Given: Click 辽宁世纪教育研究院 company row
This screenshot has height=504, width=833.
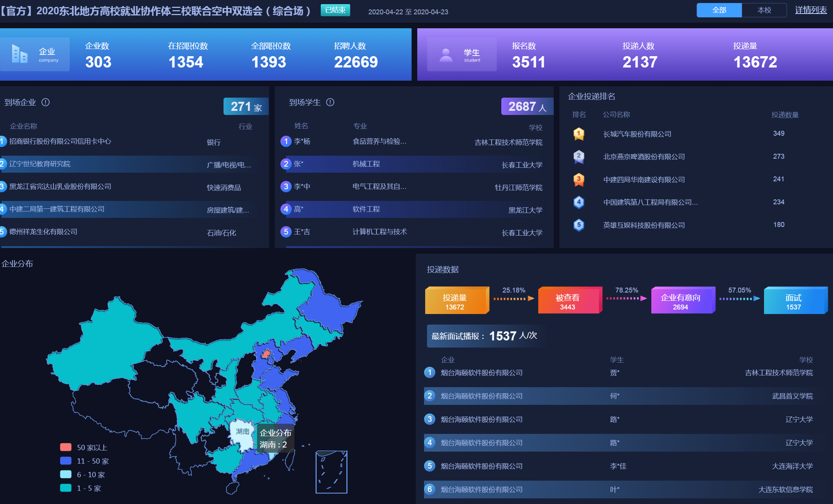Looking at the screenshot, I should 40,164.
